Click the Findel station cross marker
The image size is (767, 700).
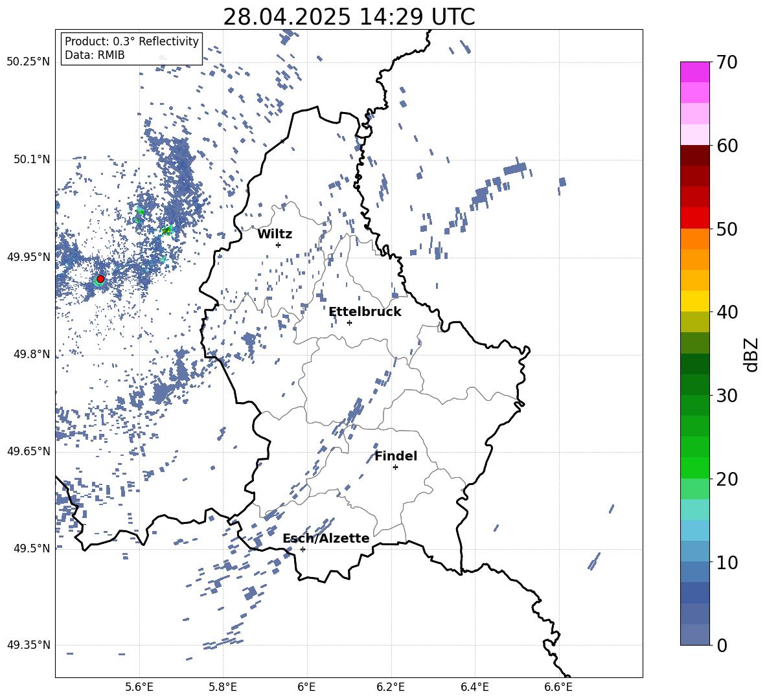pyautogui.click(x=395, y=467)
